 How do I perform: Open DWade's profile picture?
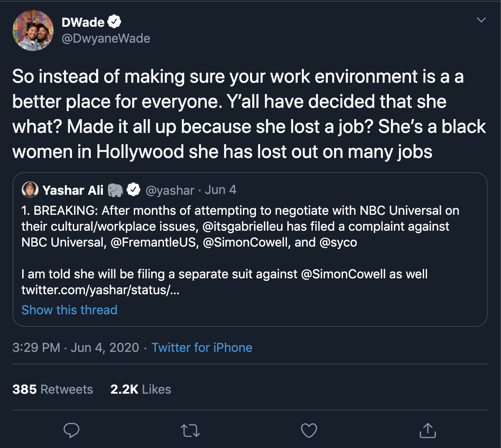[33, 31]
